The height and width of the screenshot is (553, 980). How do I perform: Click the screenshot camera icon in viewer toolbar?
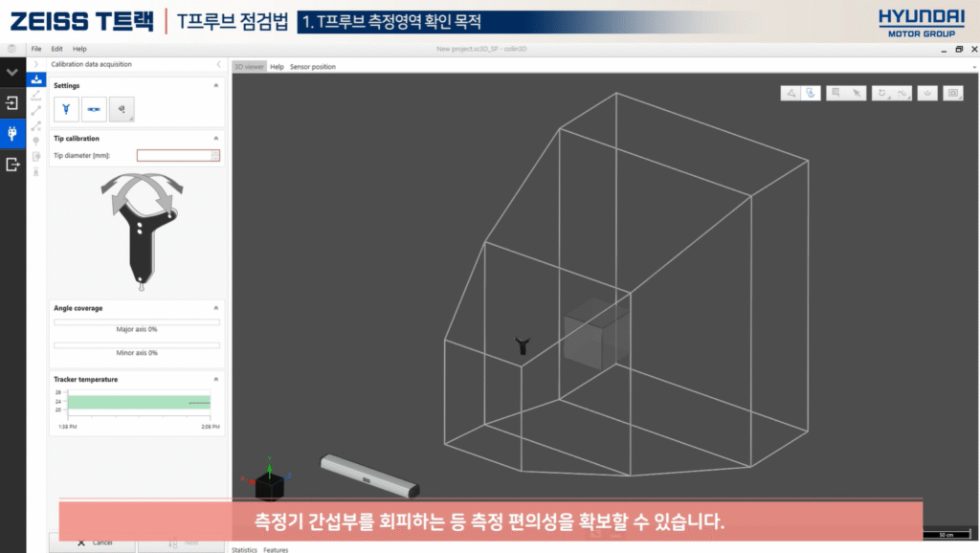pyautogui.click(x=953, y=93)
